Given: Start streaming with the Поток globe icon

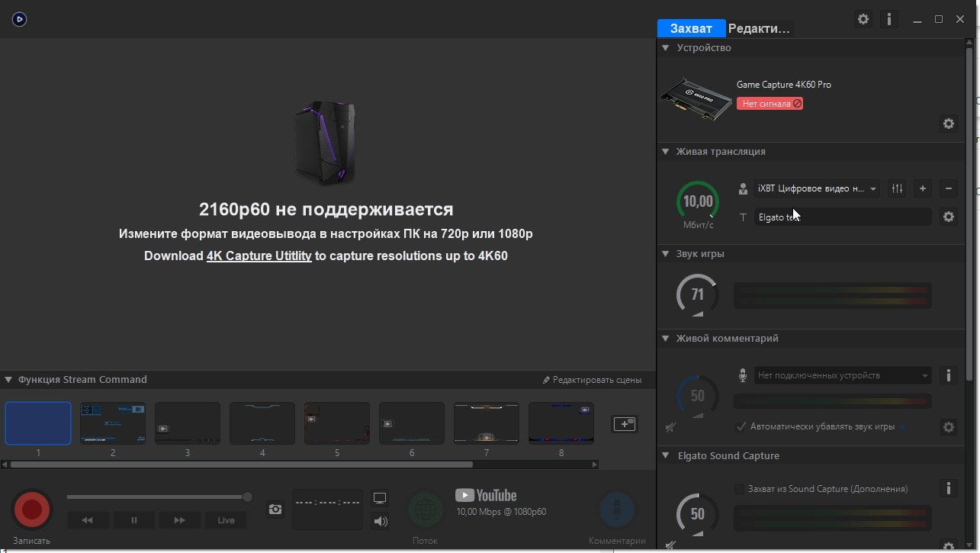Looking at the screenshot, I should tap(426, 510).
